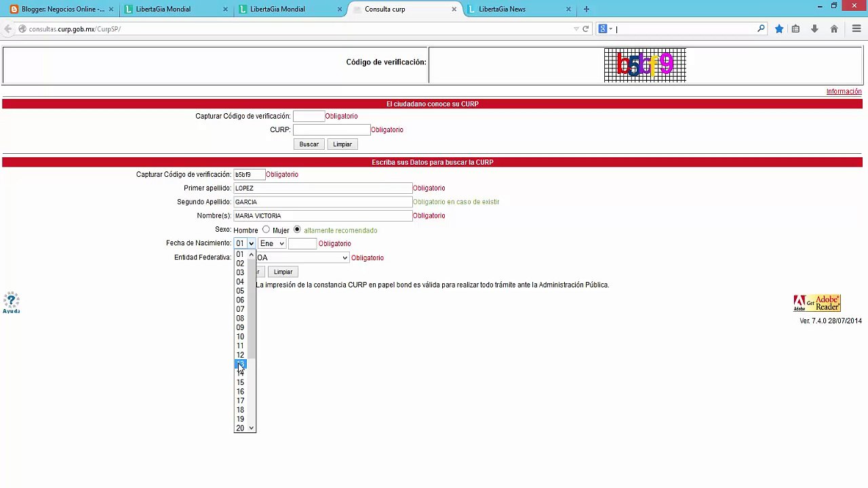Choose day 18 in the list
The width and height of the screenshot is (868, 488).
click(240, 410)
